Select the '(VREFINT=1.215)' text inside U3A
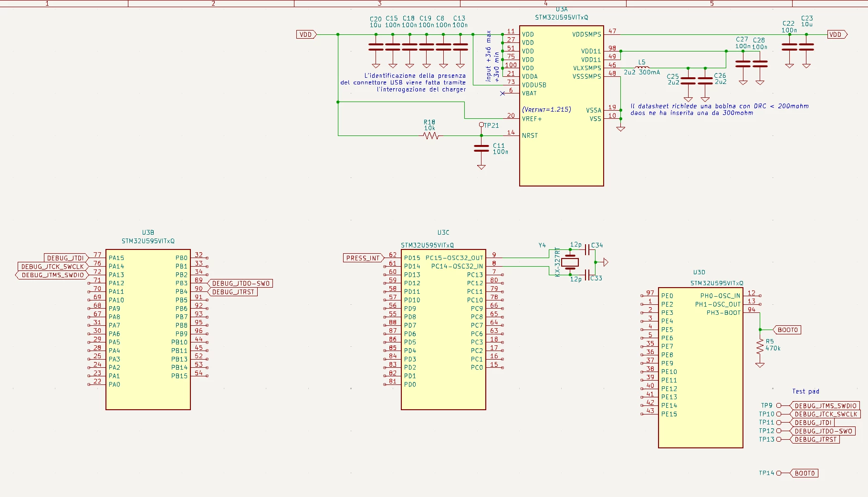The image size is (868, 497). tap(546, 109)
